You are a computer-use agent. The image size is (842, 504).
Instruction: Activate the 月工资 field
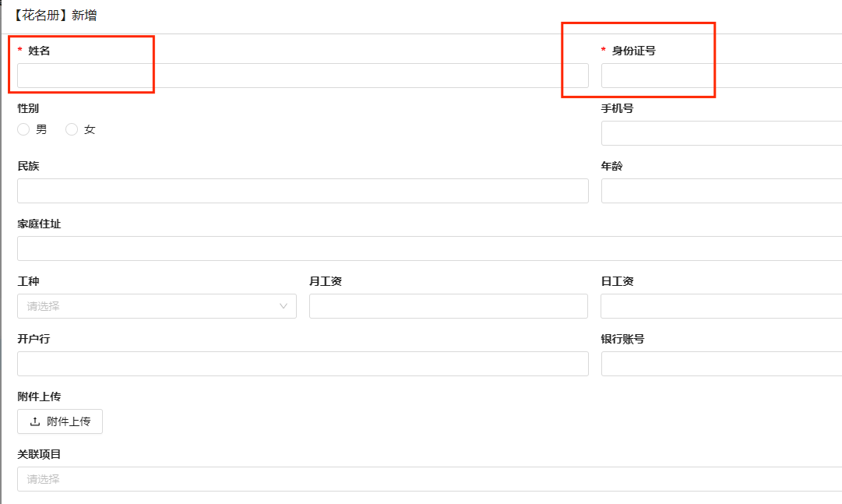coord(448,306)
